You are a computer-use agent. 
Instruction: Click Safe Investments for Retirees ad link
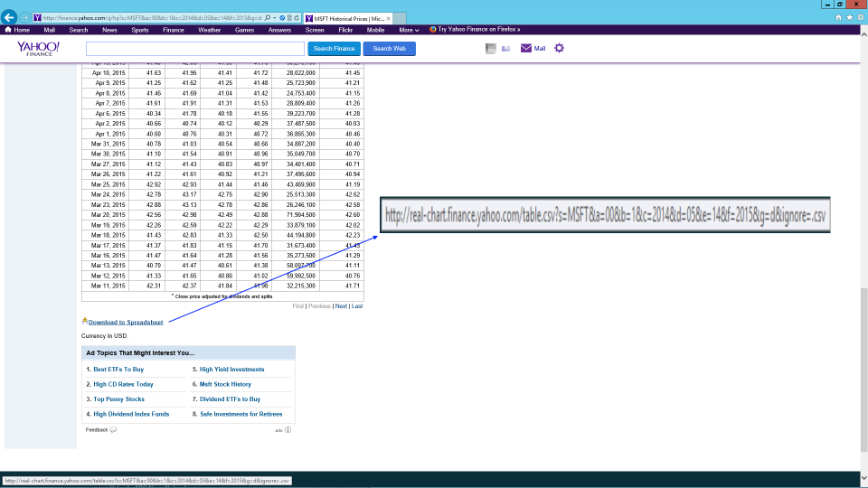[241, 414]
